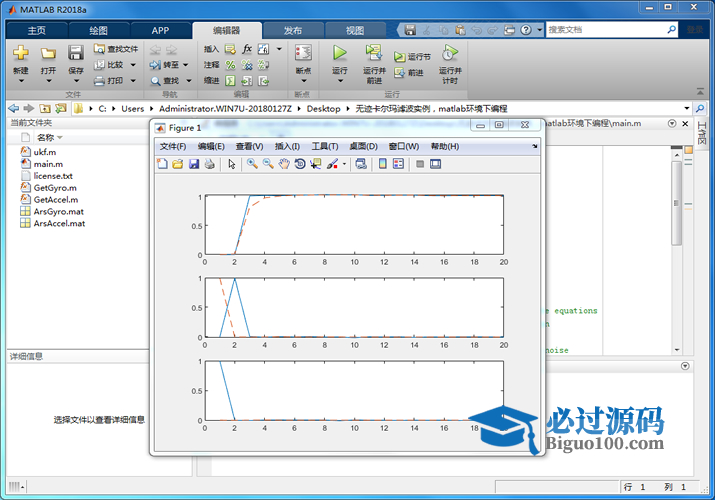Click the decrease indent icon
Viewport: 715px width, 500px height.
pos(263,81)
